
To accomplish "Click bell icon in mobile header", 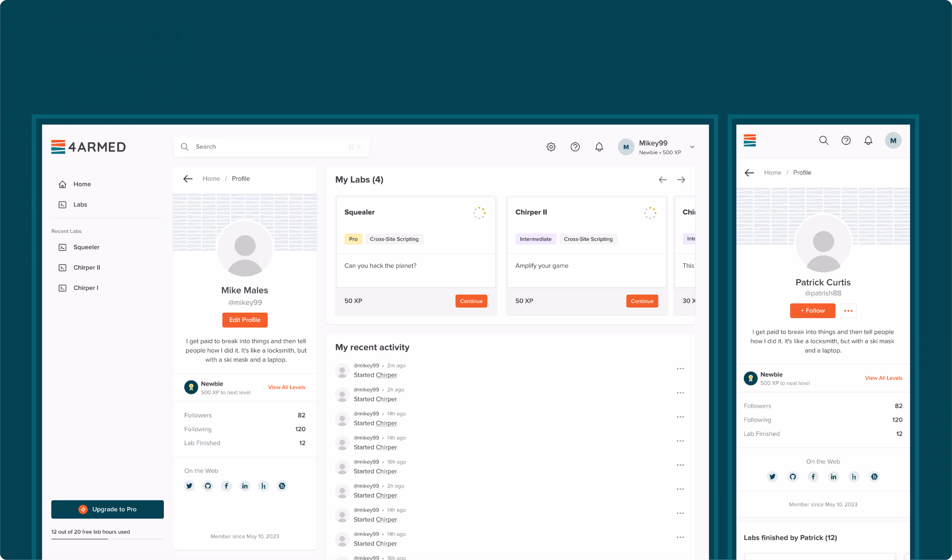I will tap(868, 141).
